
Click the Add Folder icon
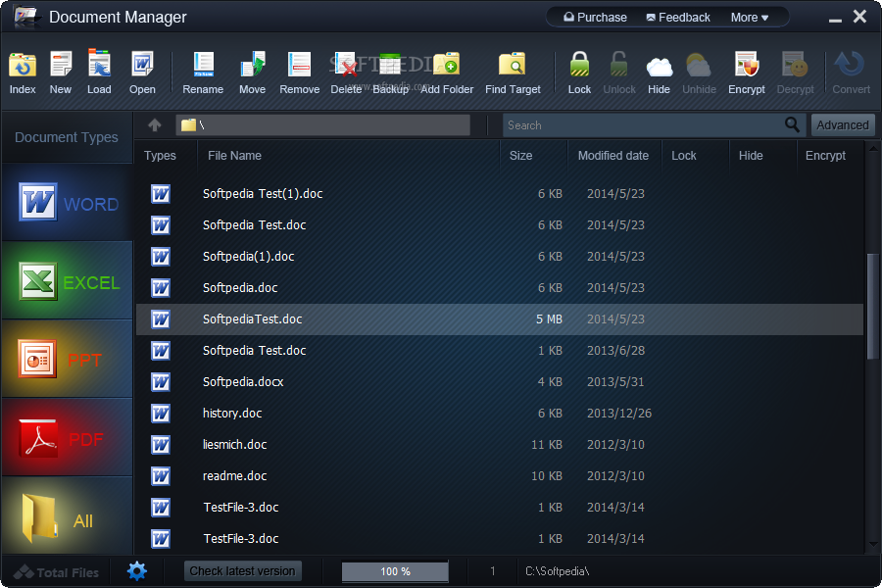pos(447,64)
